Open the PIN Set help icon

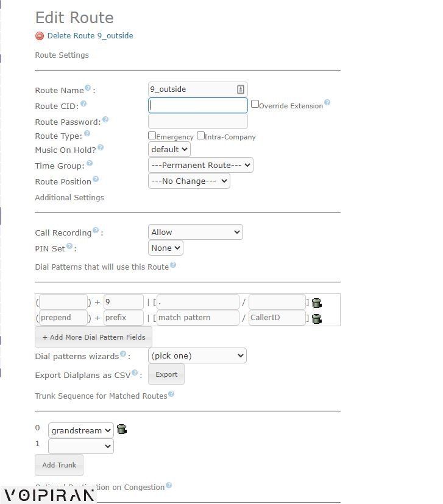(69, 246)
